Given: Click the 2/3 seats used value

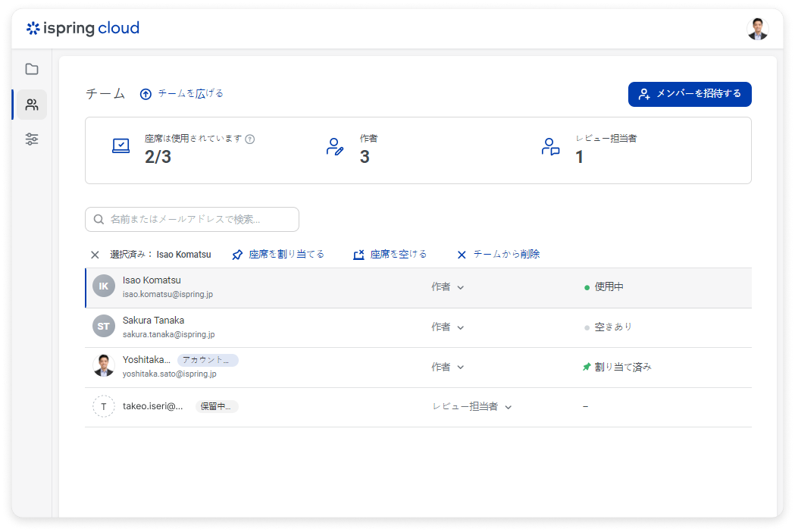Looking at the screenshot, I should coord(158,157).
